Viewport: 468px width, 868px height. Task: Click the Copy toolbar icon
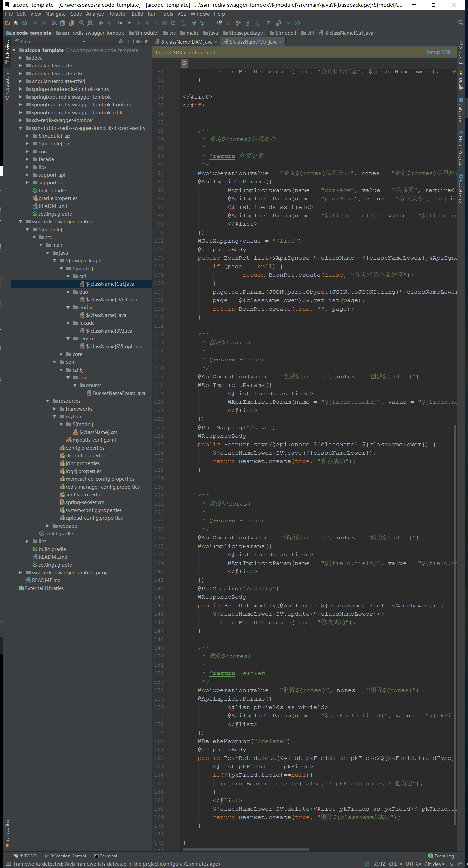[63, 23]
